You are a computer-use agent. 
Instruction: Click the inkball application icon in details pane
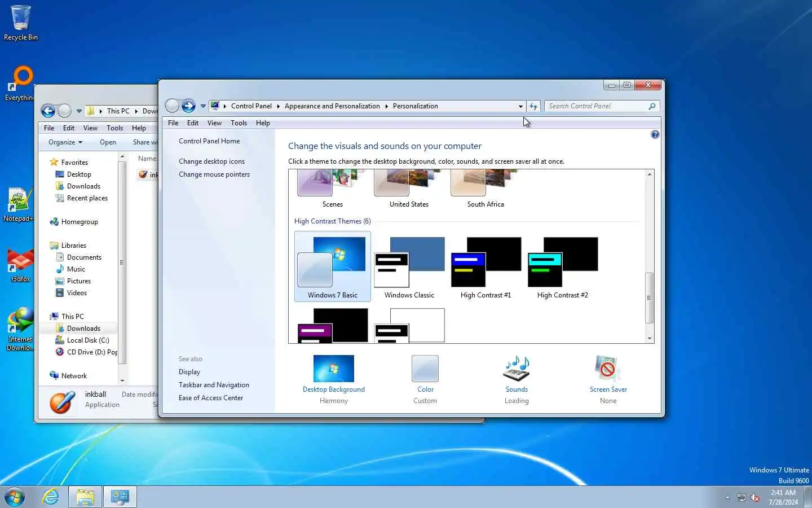click(61, 402)
